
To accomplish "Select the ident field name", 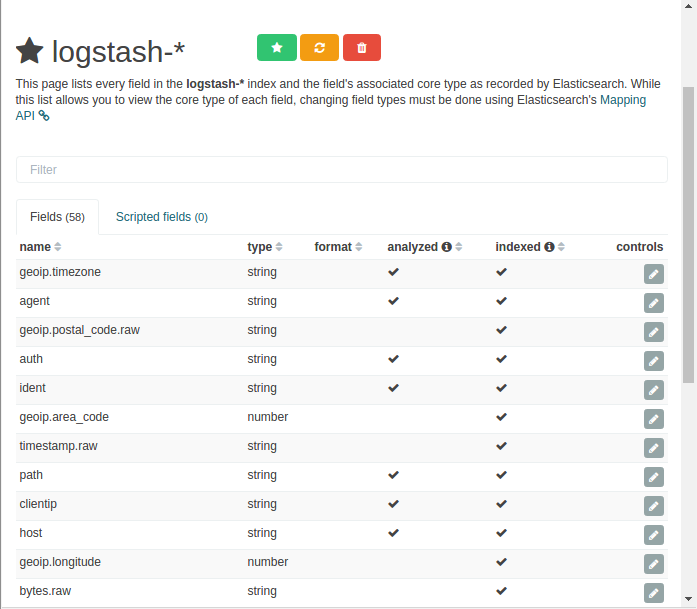I will tap(32, 388).
